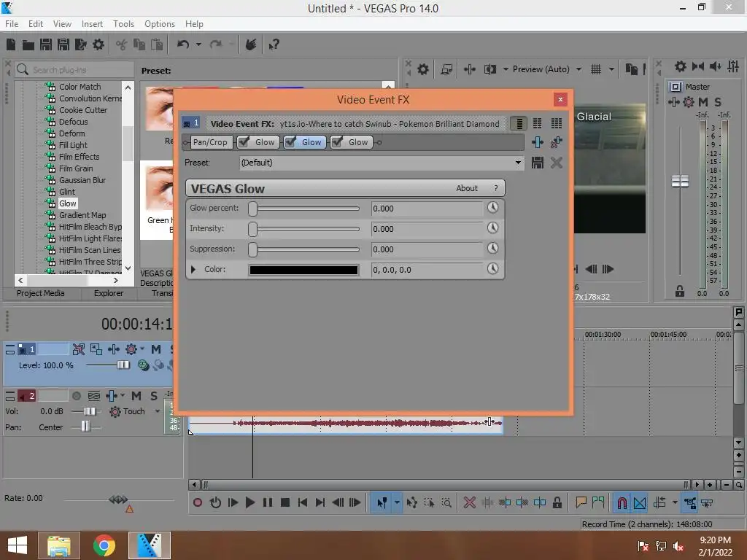Open Project Video Properties gear in preview
The height and width of the screenshot is (560, 747).
click(x=423, y=69)
